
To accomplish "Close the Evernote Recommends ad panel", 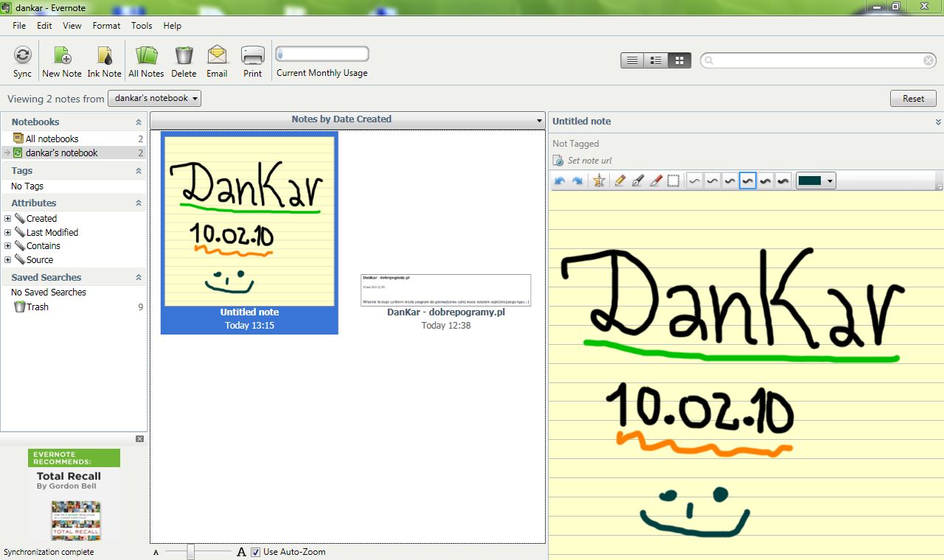I will coord(140,439).
